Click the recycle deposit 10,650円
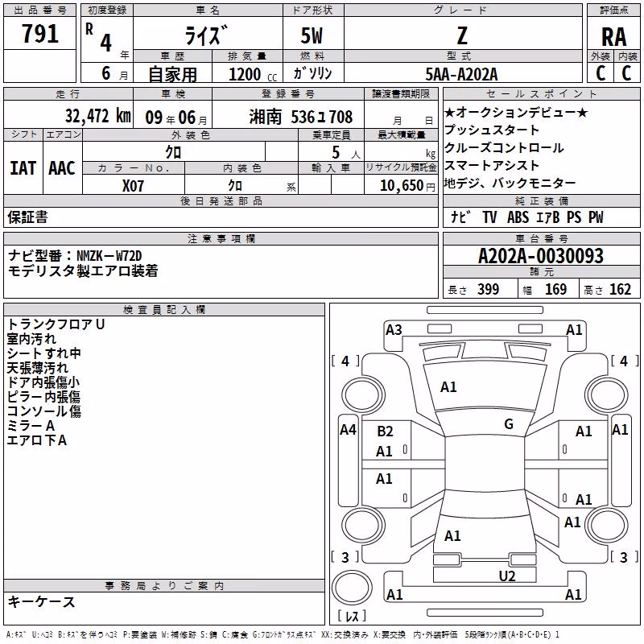 coord(407,186)
